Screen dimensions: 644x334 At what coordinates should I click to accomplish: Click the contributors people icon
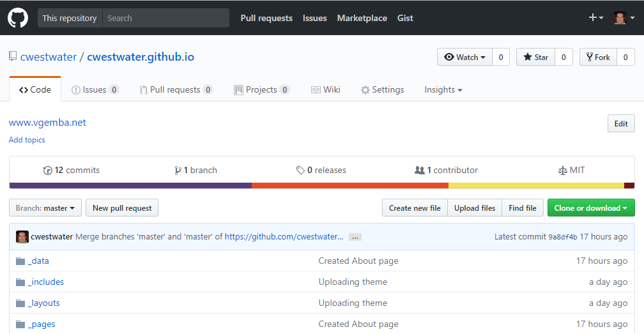click(x=419, y=170)
